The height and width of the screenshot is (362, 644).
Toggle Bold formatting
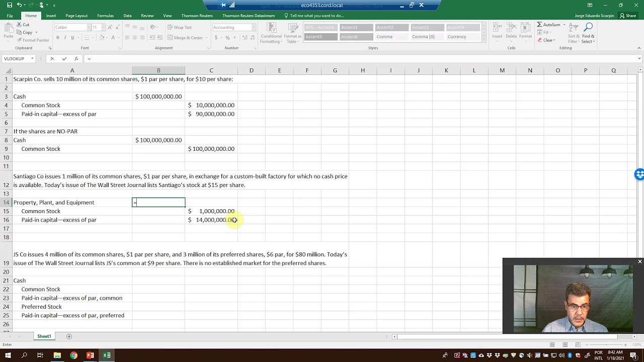coord(58,38)
